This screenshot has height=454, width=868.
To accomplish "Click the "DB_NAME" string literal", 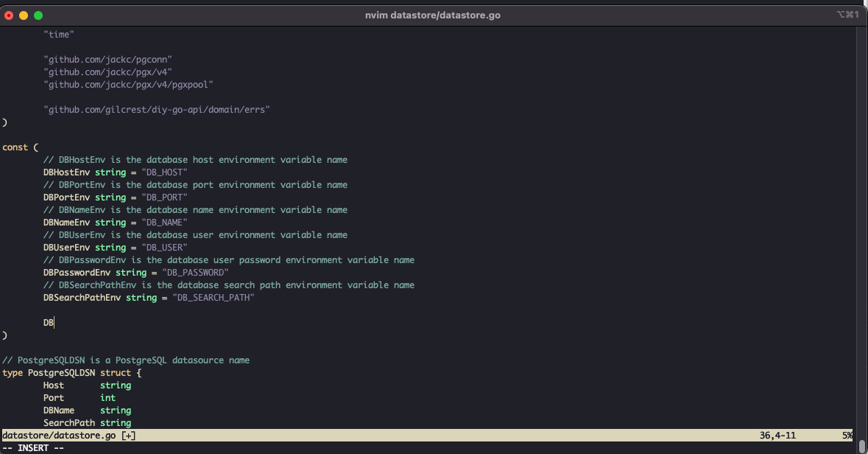I will pyautogui.click(x=164, y=223).
